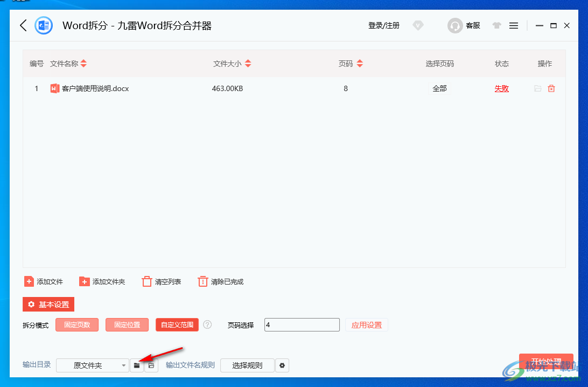Click the 应用设置 link
588x387 pixels.
(x=367, y=324)
